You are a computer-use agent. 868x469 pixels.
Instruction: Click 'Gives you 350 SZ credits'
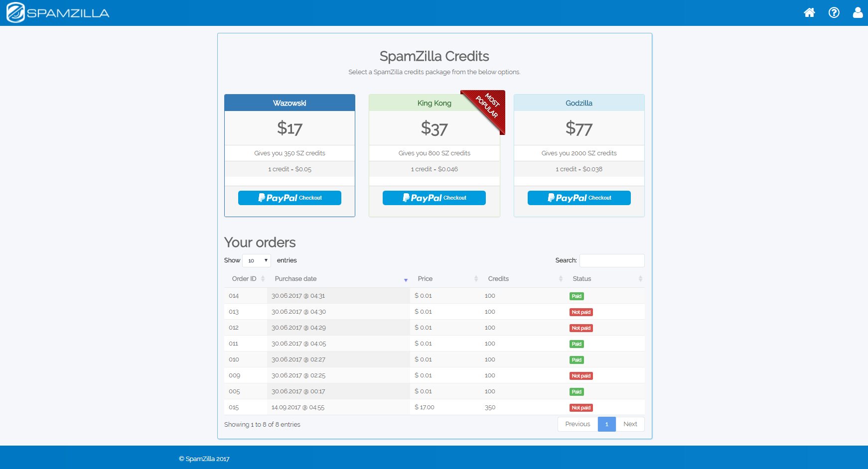[289, 153]
